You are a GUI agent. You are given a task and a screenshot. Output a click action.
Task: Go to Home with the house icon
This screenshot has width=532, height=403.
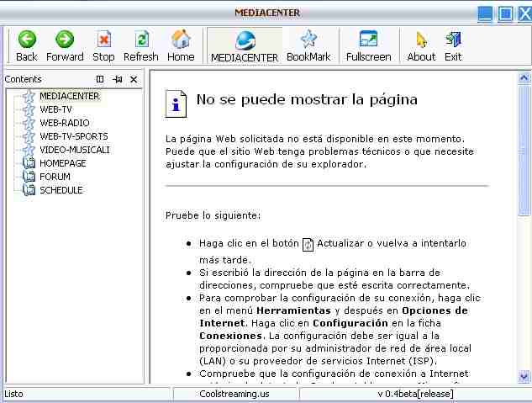181,40
